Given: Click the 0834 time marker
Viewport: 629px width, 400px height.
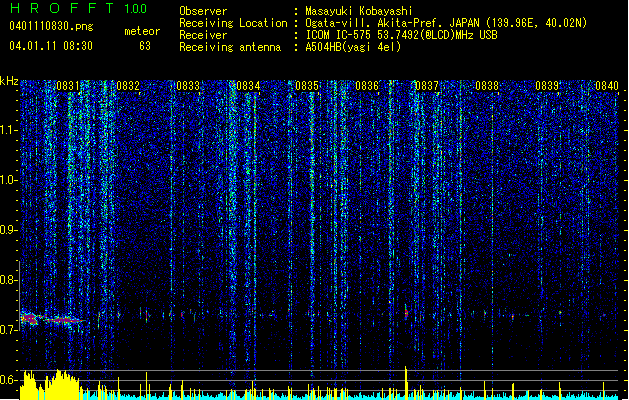Looking at the screenshot, I should [x=248, y=86].
